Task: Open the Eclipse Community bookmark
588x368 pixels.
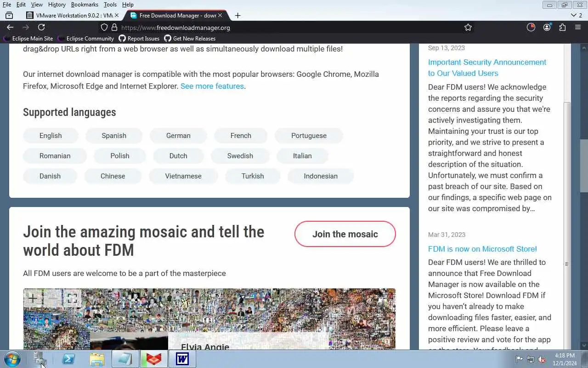Action: coord(85,39)
